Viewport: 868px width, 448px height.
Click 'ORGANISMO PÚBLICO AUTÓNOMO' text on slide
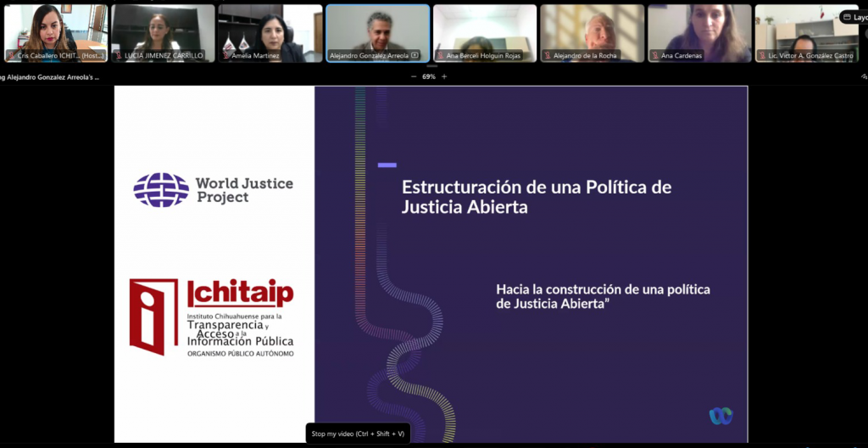(x=240, y=353)
